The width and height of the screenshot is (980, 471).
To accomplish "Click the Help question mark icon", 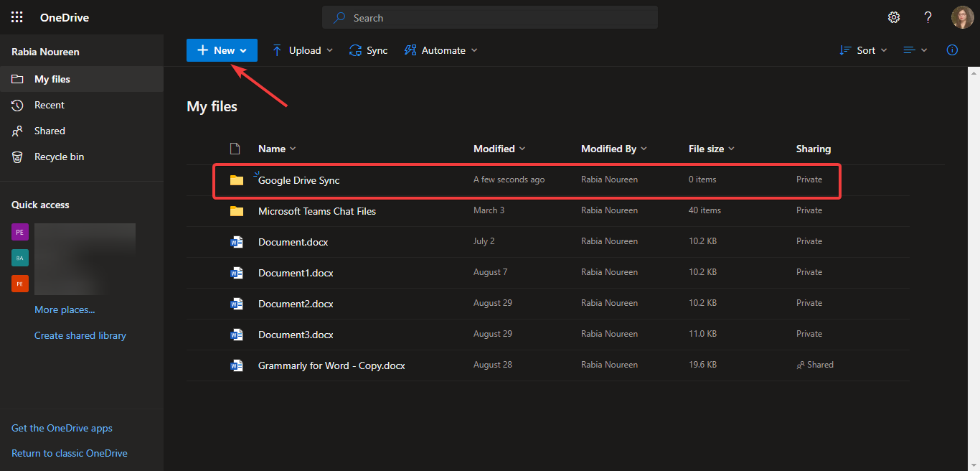I will [928, 17].
